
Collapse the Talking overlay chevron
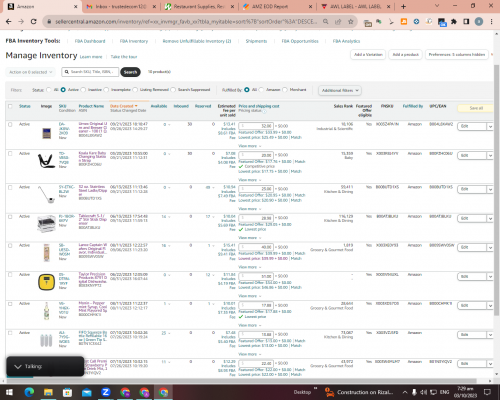coord(18,367)
